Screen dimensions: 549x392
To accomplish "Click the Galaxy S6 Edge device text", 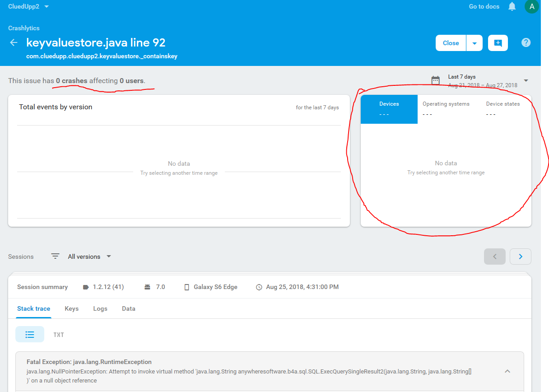I will [215, 287].
